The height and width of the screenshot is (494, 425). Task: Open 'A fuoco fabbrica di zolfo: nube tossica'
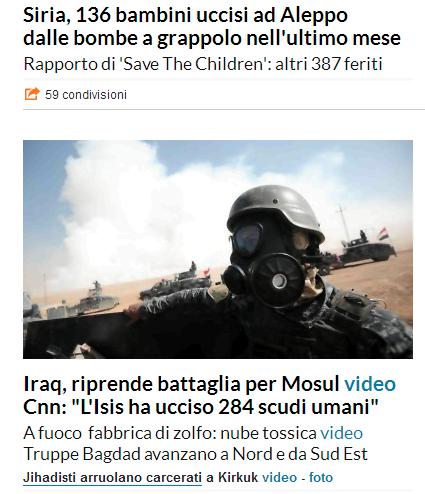pos(170,433)
